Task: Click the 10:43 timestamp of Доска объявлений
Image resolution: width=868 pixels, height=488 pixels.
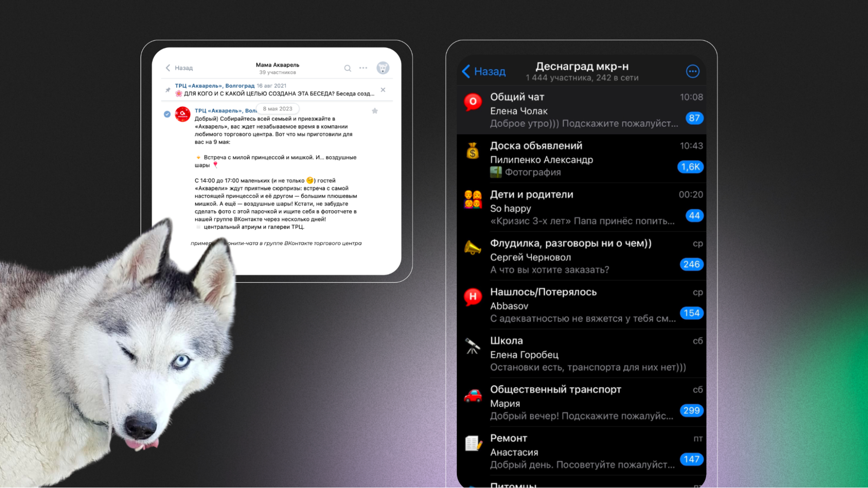Action: point(691,146)
